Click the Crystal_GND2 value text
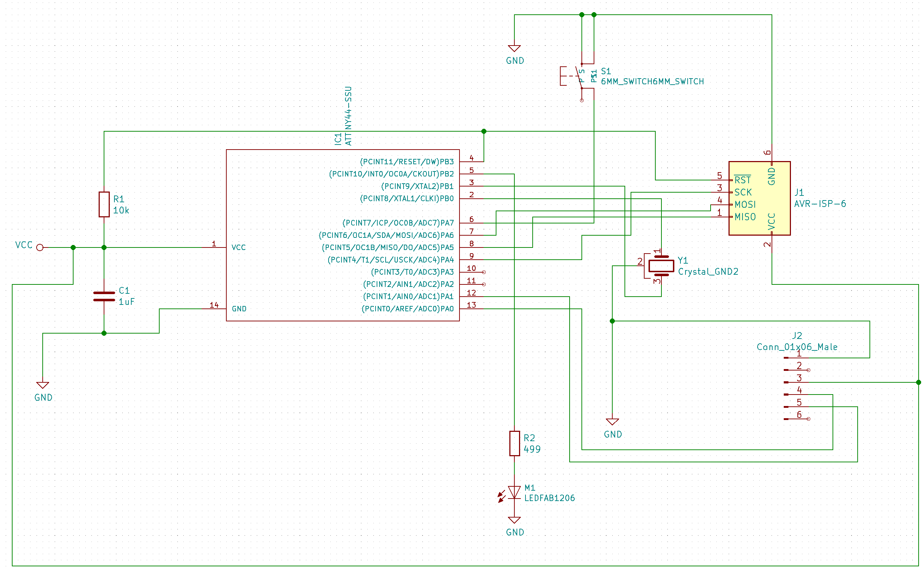 coord(708,272)
